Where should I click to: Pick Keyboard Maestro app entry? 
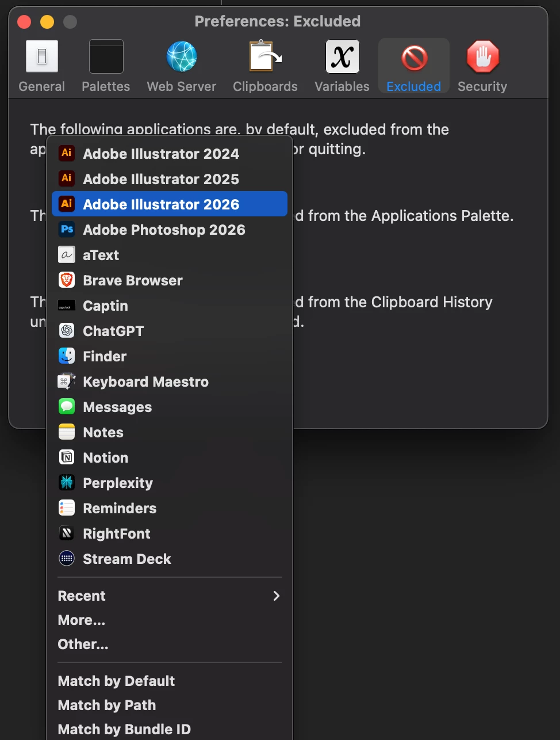coord(170,382)
